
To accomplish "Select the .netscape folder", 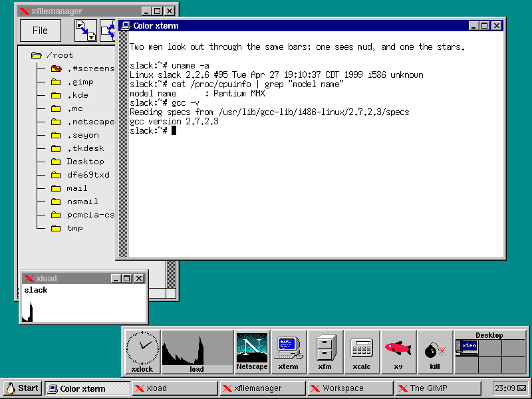I will 90,122.
